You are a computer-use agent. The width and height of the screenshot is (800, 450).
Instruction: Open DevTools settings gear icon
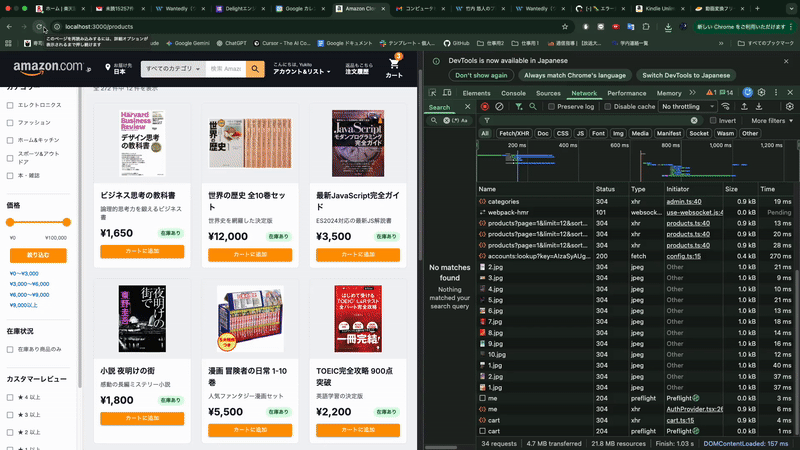click(x=761, y=93)
